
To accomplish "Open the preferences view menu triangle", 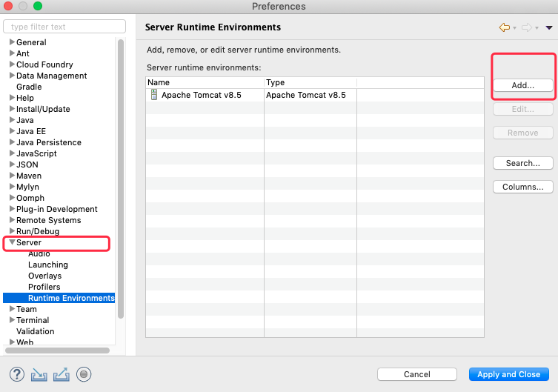I will 549,27.
